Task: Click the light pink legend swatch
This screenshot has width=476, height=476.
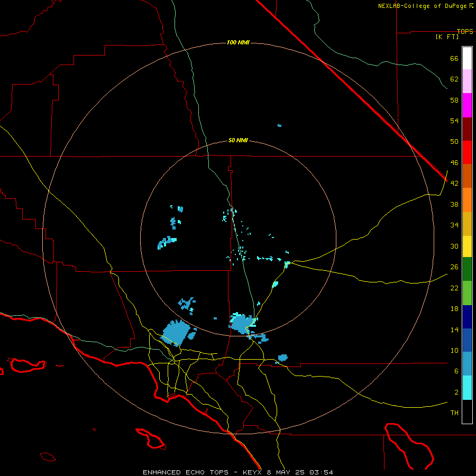Action: pyautogui.click(x=467, y=81)
